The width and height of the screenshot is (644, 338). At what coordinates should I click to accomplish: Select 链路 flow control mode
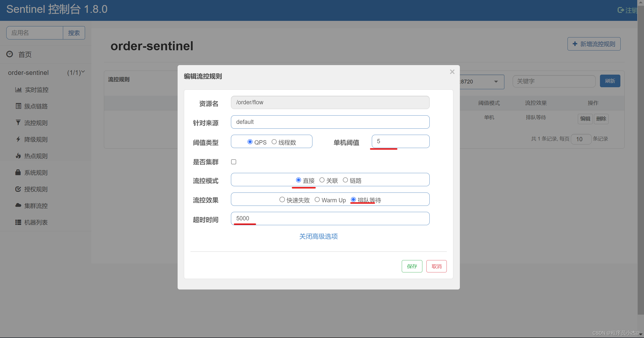(345, 180)
